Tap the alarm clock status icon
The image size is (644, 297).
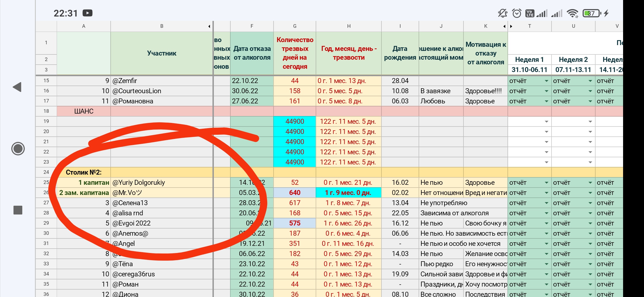click(x=517, y=13)
